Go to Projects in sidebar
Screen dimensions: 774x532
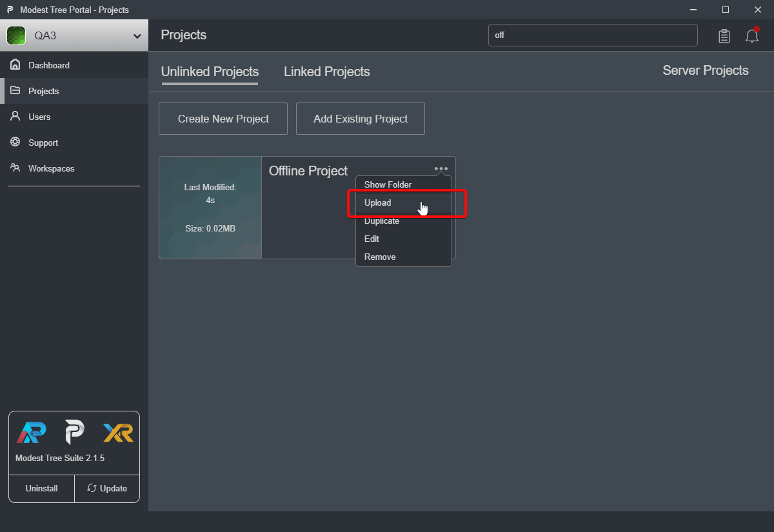click(x=74, y=91)
